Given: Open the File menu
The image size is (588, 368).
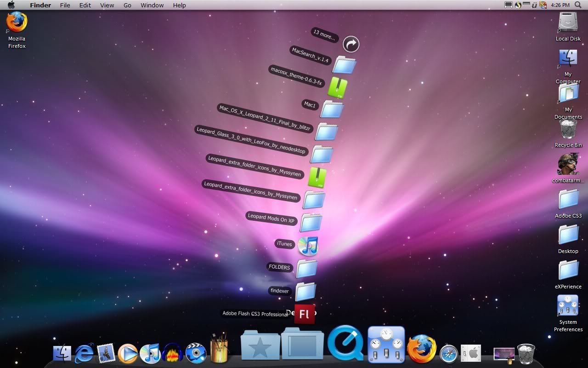Looking at the screenshot, I should pyautogui.click(x=65, y=5).
